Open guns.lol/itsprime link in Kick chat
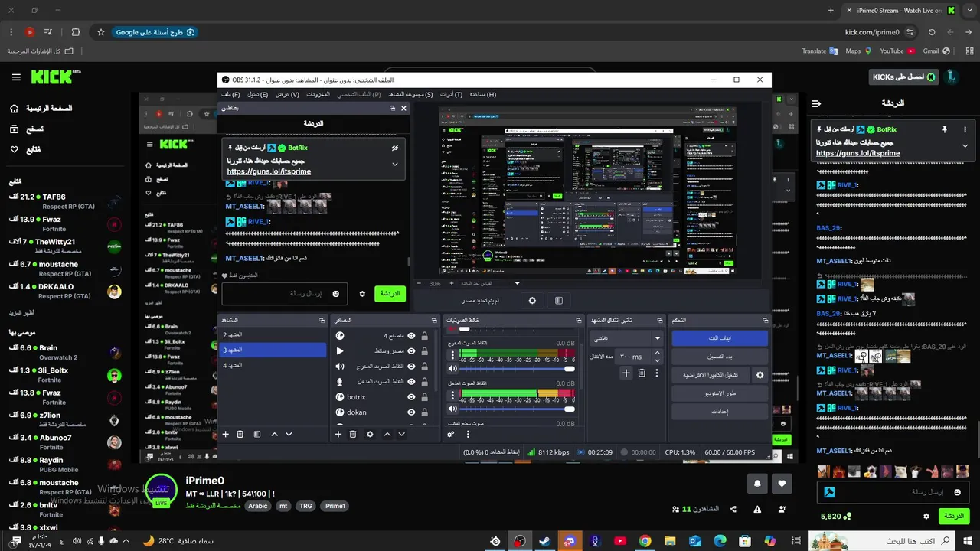This screenshot has height=551, width=980. pyautogui.click(x=857, y=153)
